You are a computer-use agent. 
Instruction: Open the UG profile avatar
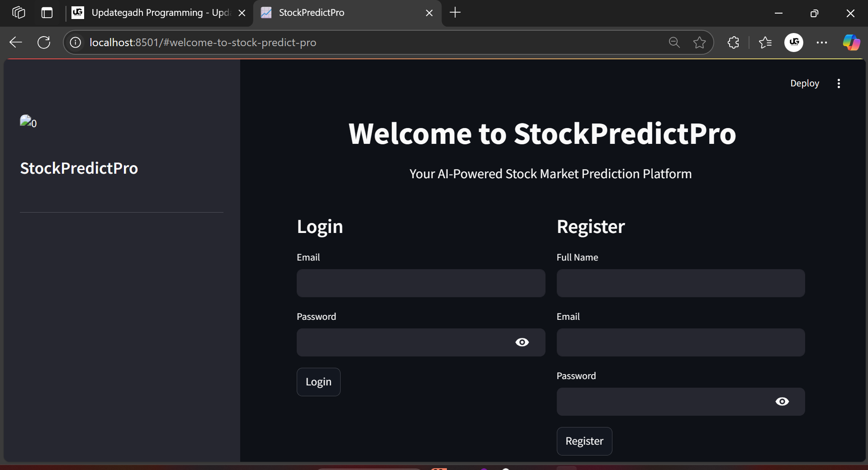click(794, 43)
